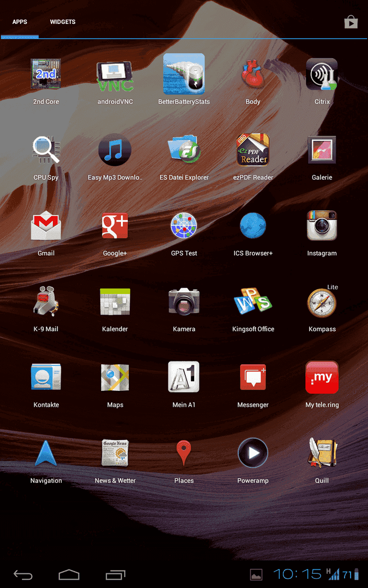The width and height of the screenshot is (368, 588).
Task: Open the Google+ app
Action: 115,226
